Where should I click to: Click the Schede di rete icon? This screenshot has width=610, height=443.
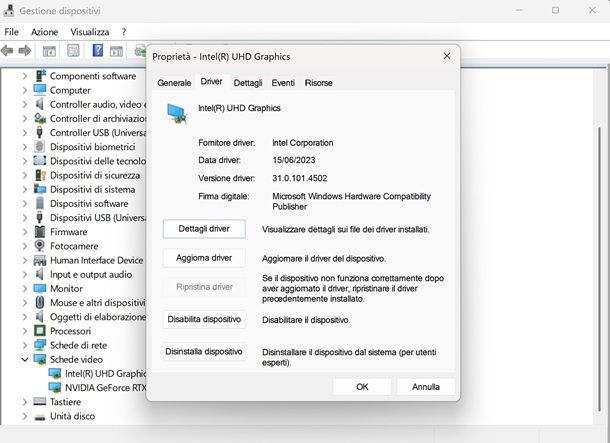point(40,345)
